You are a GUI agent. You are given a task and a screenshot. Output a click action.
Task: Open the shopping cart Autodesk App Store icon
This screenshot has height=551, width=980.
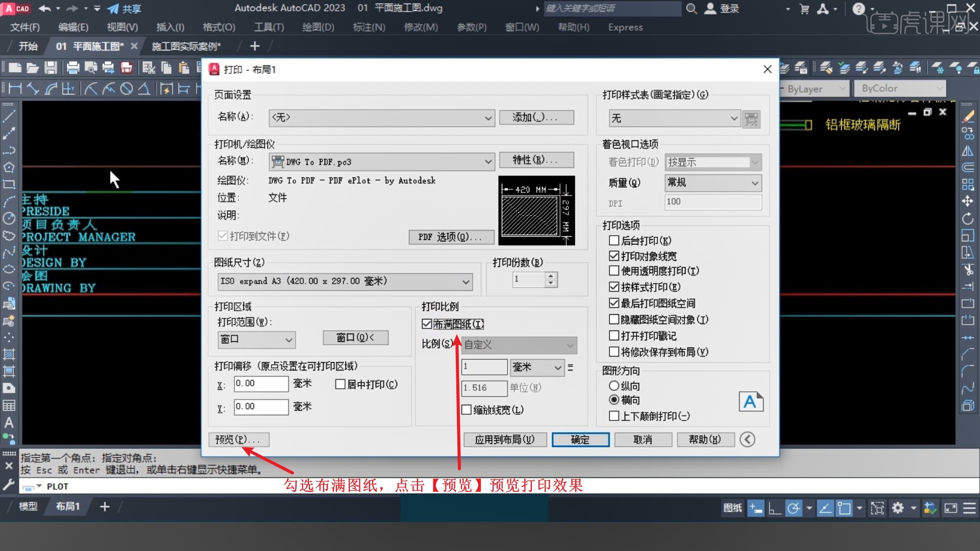click(x=805, y=9)
